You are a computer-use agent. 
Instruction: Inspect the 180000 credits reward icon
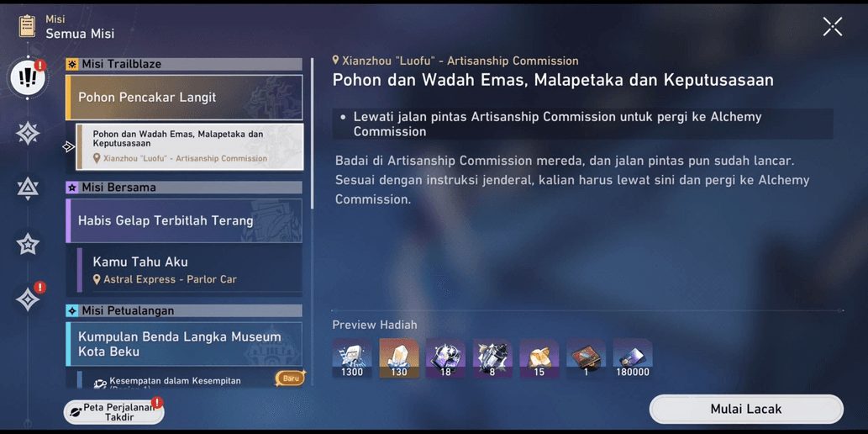632,357
